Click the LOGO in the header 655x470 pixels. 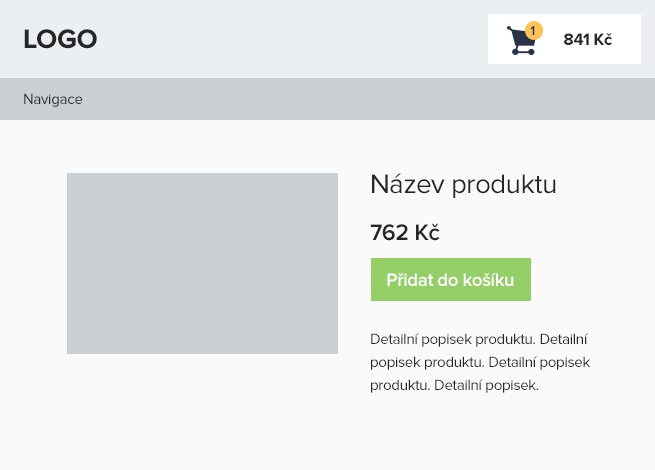coord(60,39)
